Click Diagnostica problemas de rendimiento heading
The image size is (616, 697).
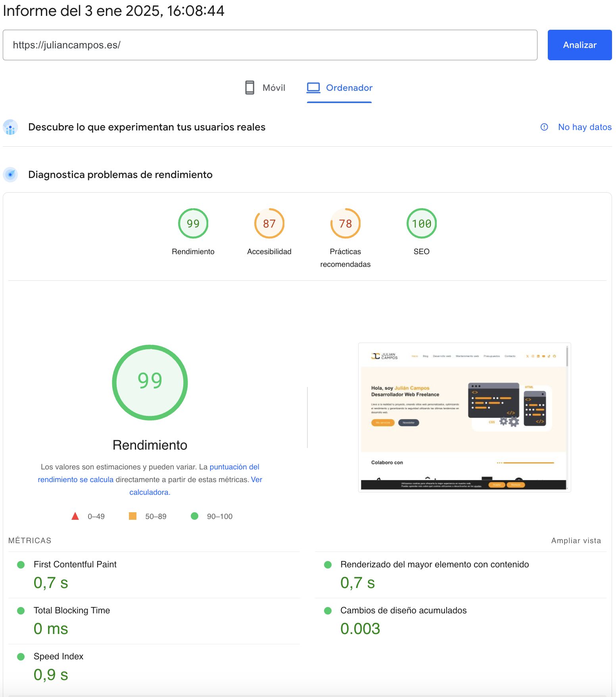120,174
